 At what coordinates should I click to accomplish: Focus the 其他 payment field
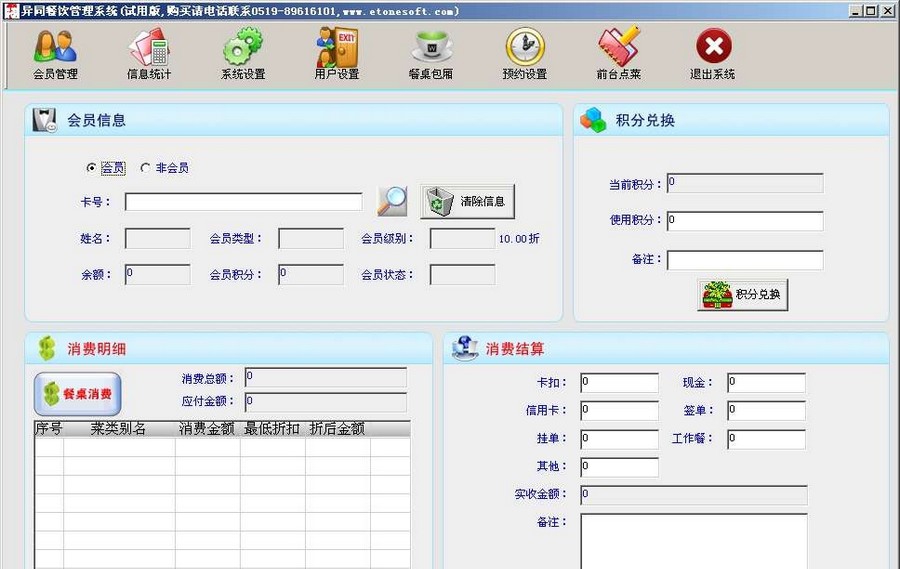coord(619,467)
